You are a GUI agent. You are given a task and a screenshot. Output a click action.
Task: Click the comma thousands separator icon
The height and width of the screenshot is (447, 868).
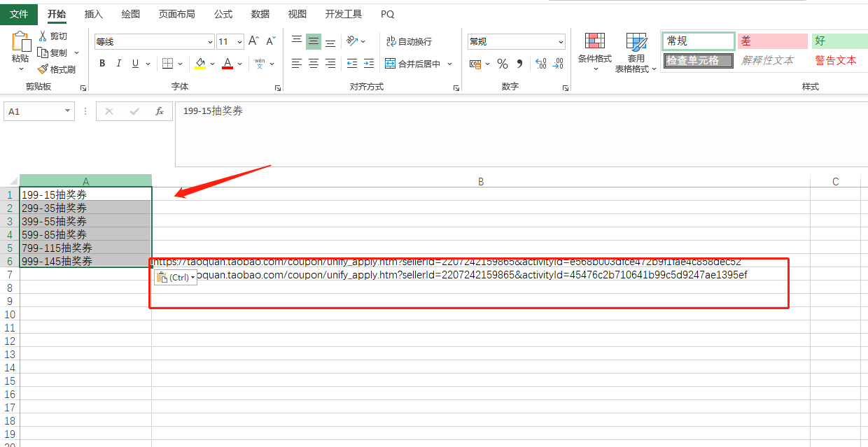pyautogui.click(x=519, y=64)
